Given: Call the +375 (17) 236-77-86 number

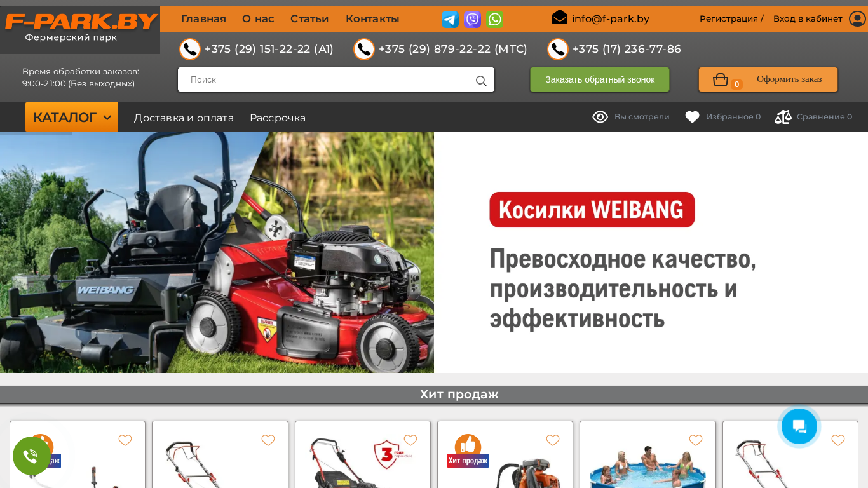Looking at the screenshot, I should (627, 49).
